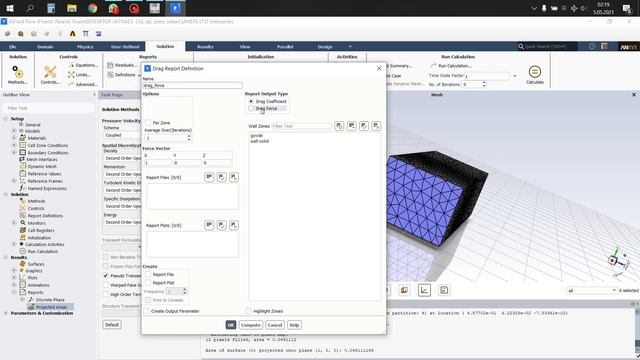Click Force Vector X input field
Viewport: 640px width, 360px height.
click(158, 162)
